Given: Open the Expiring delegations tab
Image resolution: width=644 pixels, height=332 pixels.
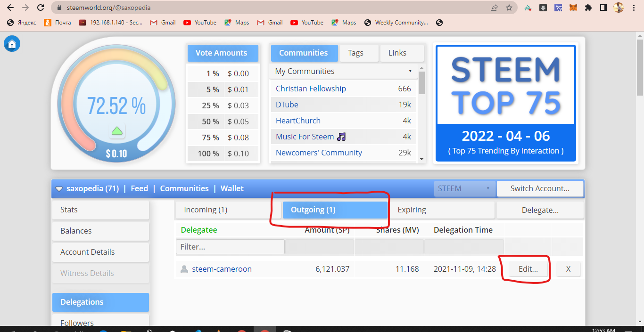Looking at the screenshot, I should pyautogui.click(x=442, y=210).
